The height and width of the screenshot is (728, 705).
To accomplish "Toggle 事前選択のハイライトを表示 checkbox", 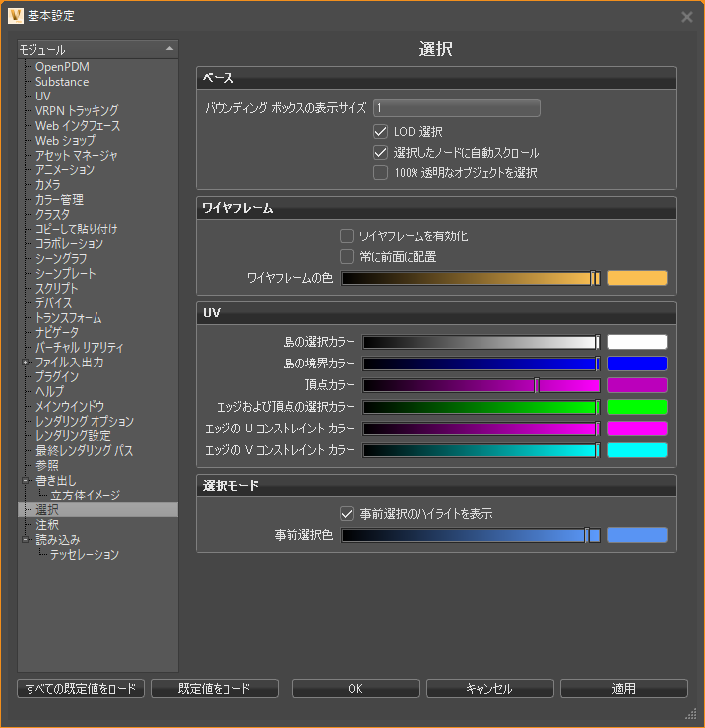I will (347, 514).
